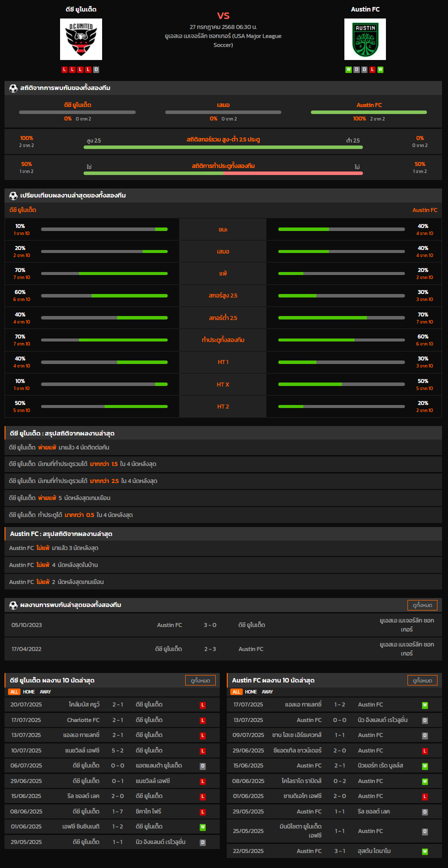Click the W badge on the เอฟซี ซินซินเนติ row
Screen dimensions: 448x868
[203, 827]
